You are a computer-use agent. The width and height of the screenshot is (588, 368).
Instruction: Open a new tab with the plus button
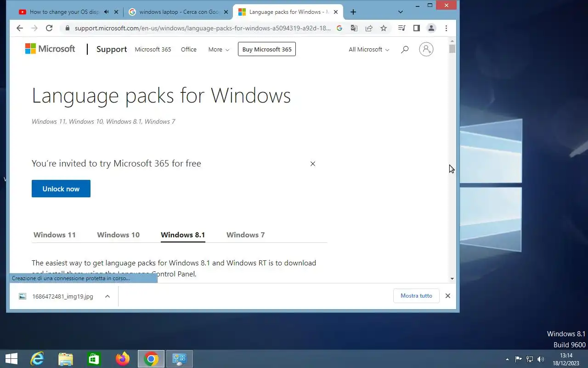point(353,12)
